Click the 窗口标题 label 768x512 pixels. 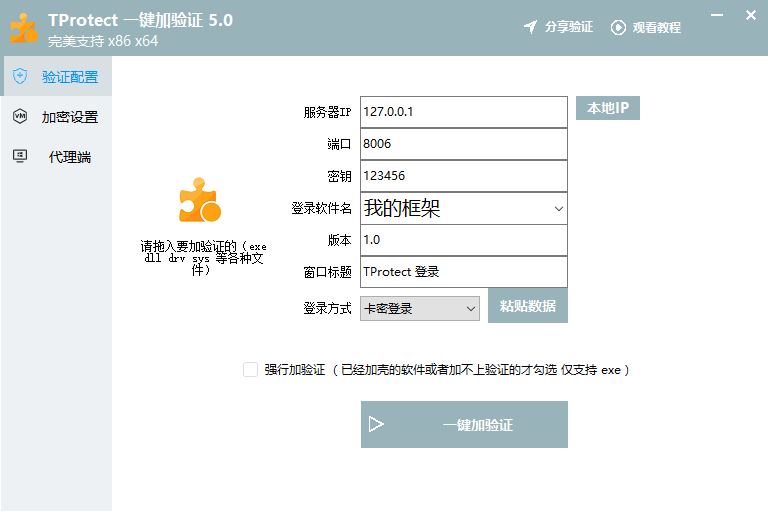tap(327, 272)
